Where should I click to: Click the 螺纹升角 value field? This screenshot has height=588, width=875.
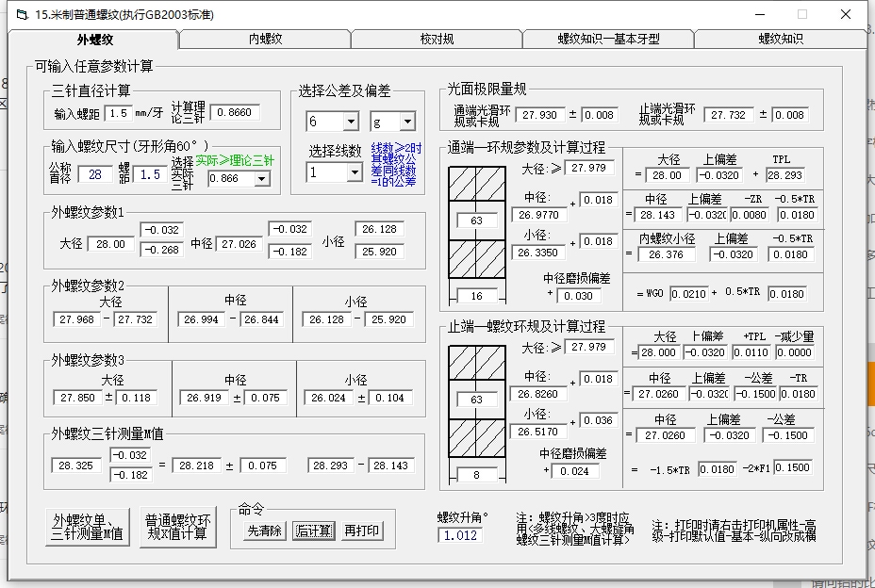click(460, 535)
